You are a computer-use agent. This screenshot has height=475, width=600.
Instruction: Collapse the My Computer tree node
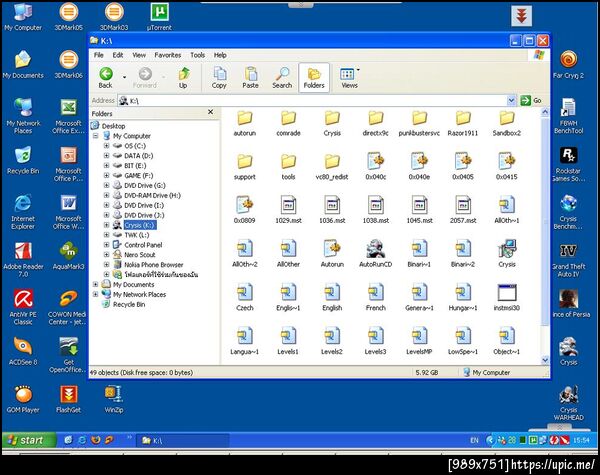(96, 136)
